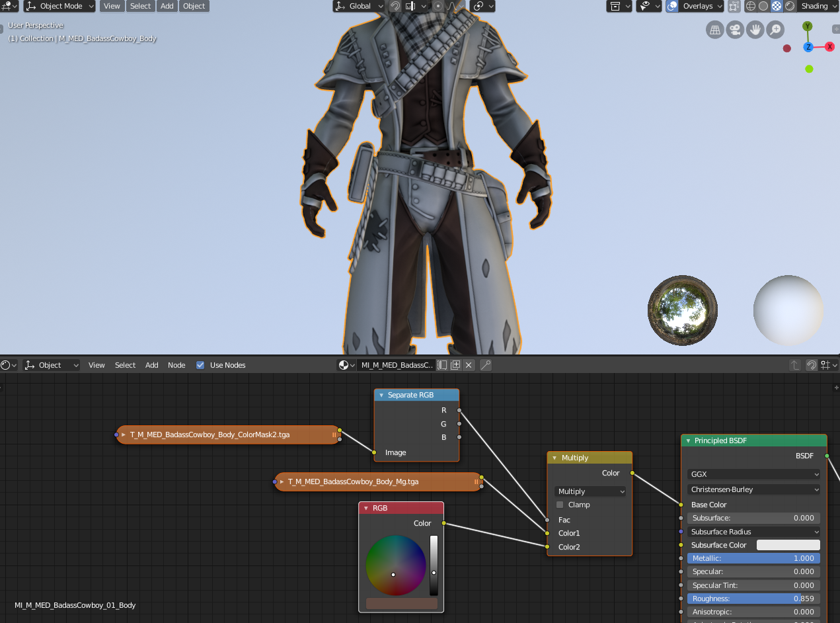The image size is (840, 623).
Task: Select LookDev viewport shading
Action: pos(777,6)
